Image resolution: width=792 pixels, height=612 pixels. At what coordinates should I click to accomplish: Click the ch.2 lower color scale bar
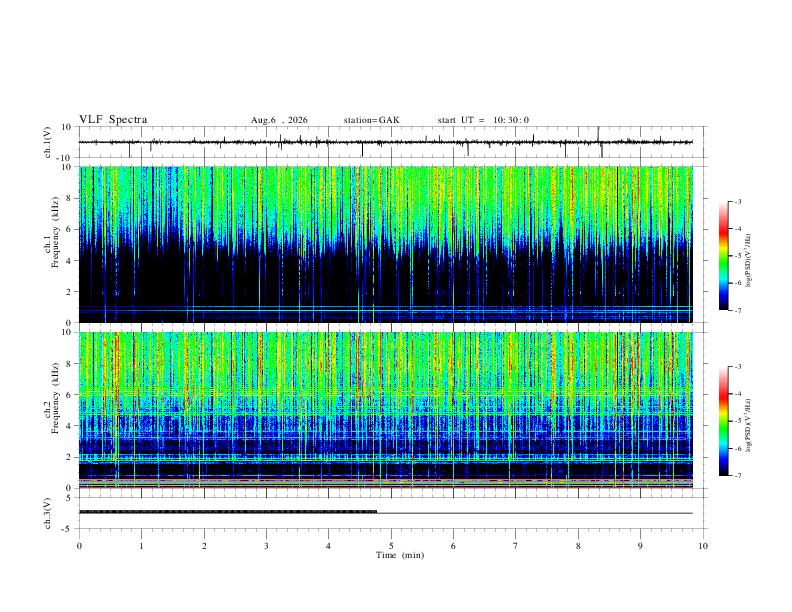click(x=723, y=421)
